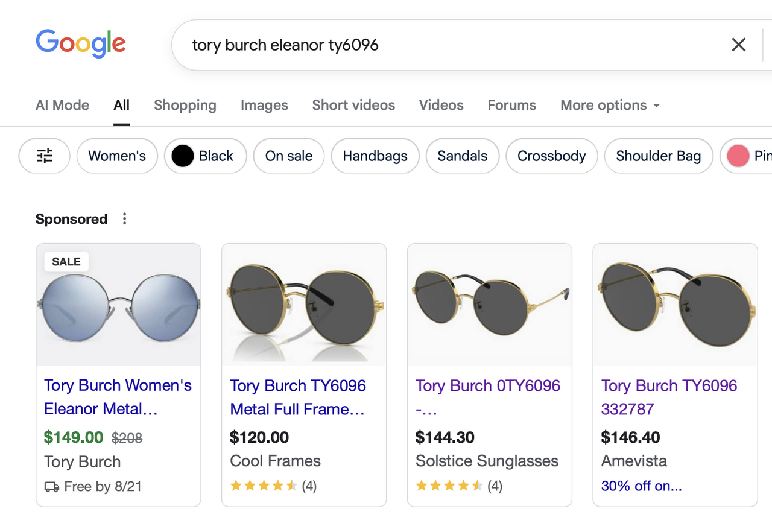
Task: Click the Solstice Sunglasses seller name
Action: click(x=487, y=461)
